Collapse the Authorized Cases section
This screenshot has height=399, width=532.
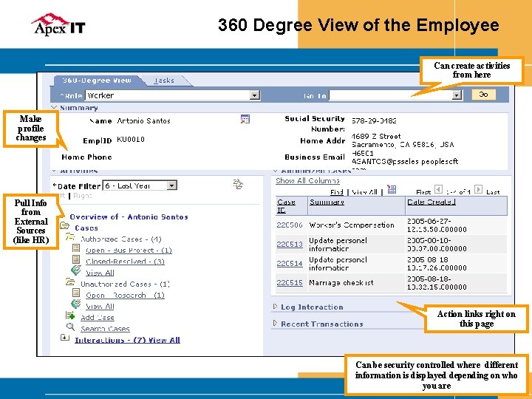point(275,171)
